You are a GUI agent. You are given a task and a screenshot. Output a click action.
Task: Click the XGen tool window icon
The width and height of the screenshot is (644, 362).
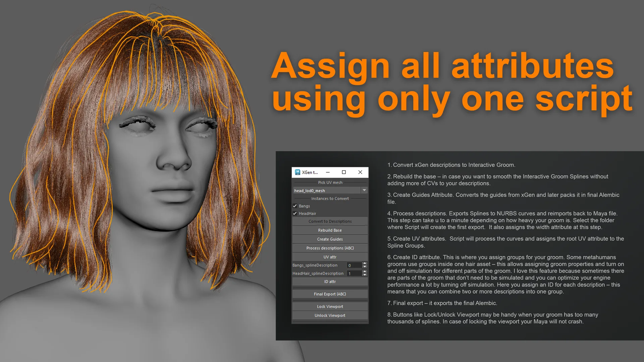tap(297, 172)
